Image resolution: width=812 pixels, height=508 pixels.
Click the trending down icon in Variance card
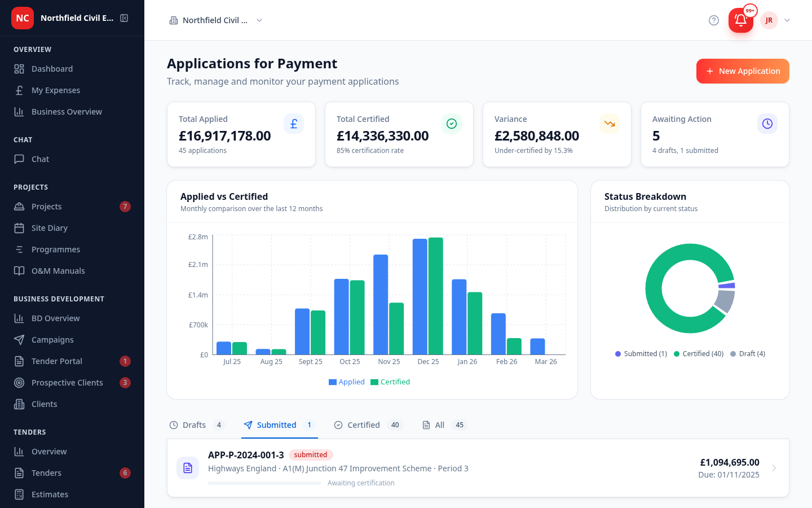point(610,124)
